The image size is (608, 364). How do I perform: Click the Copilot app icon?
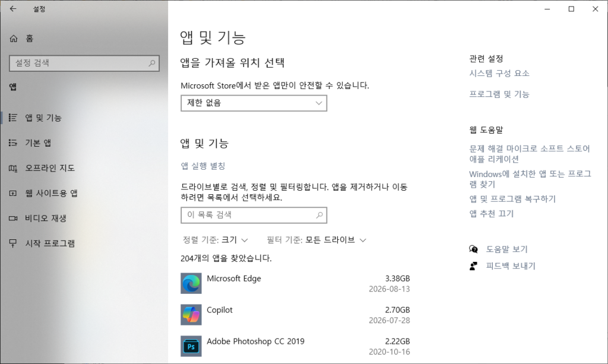tap(191, 314)
